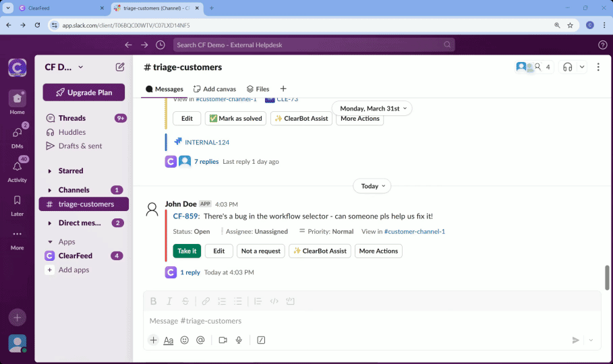Open the CF Demo workspace menu
This screenshot has height=364, width=613.
click(64, 67)
